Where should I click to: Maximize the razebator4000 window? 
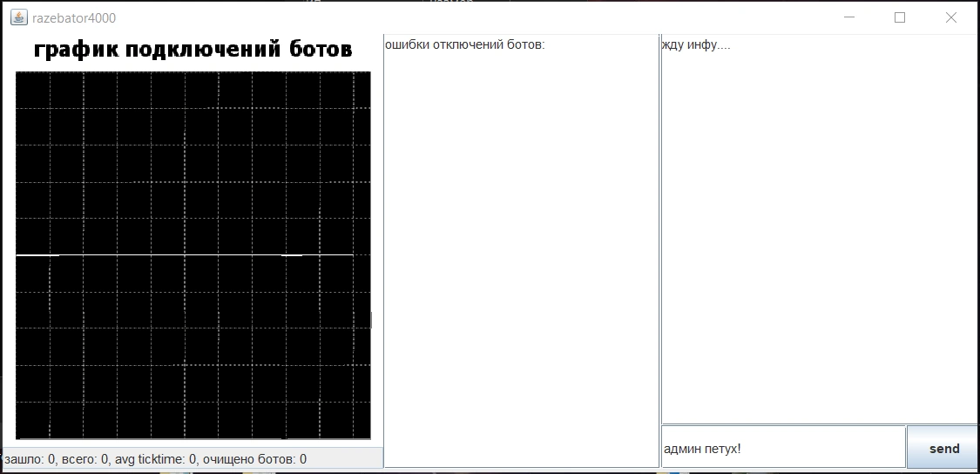(x=900, y=17)
